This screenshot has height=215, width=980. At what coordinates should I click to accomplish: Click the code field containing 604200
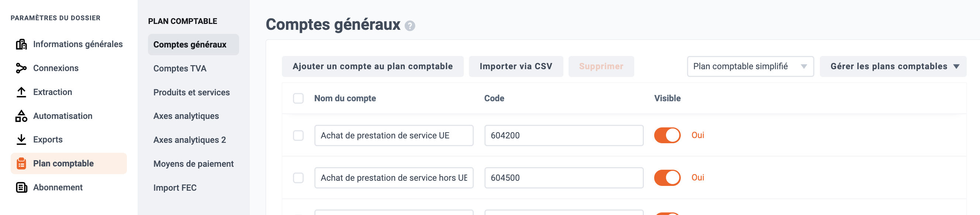click(x=564, y=135)
